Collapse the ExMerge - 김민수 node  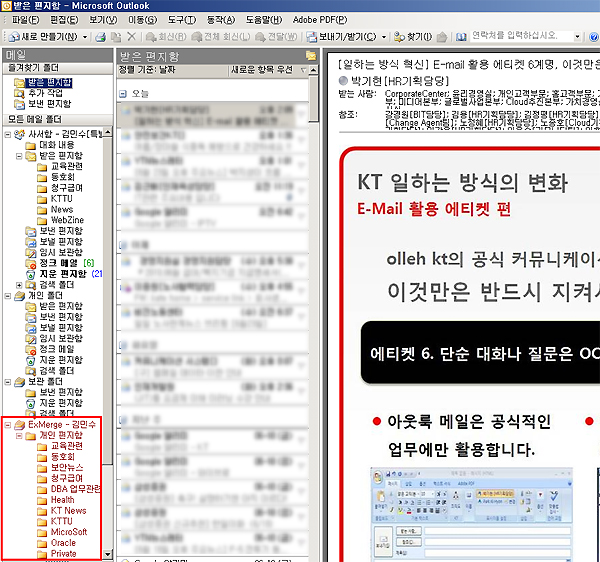pyautogui.click(x=8, y=425)
